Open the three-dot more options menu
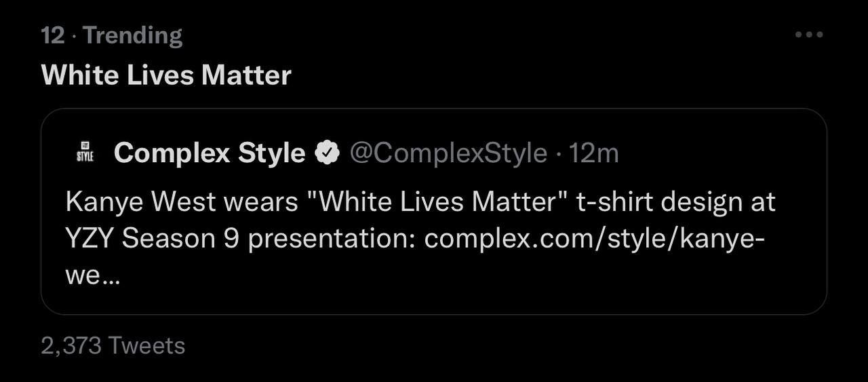 coord(808,35)
